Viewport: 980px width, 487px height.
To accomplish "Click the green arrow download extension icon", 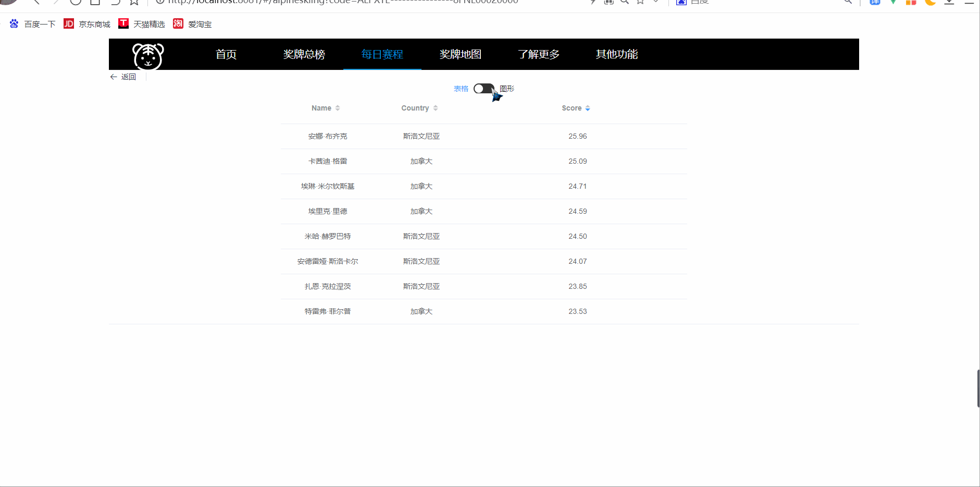I will click(893, 3).
